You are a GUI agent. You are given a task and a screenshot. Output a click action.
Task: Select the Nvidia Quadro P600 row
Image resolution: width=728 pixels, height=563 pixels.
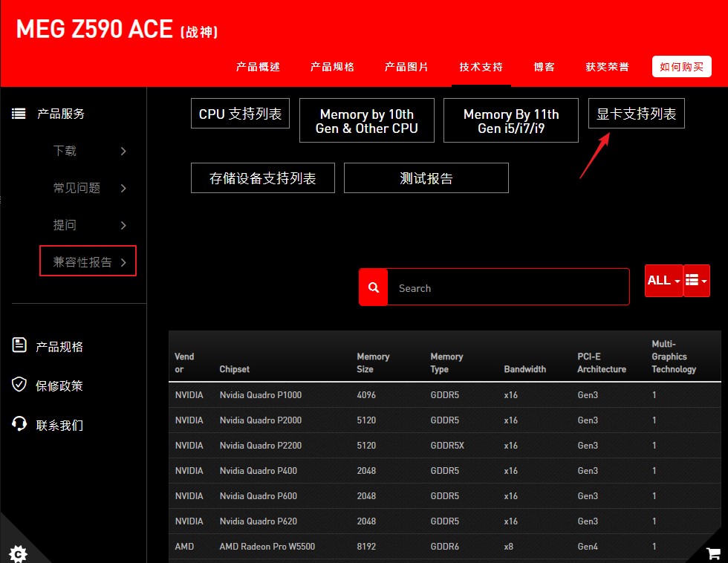(x=445, y=495)
